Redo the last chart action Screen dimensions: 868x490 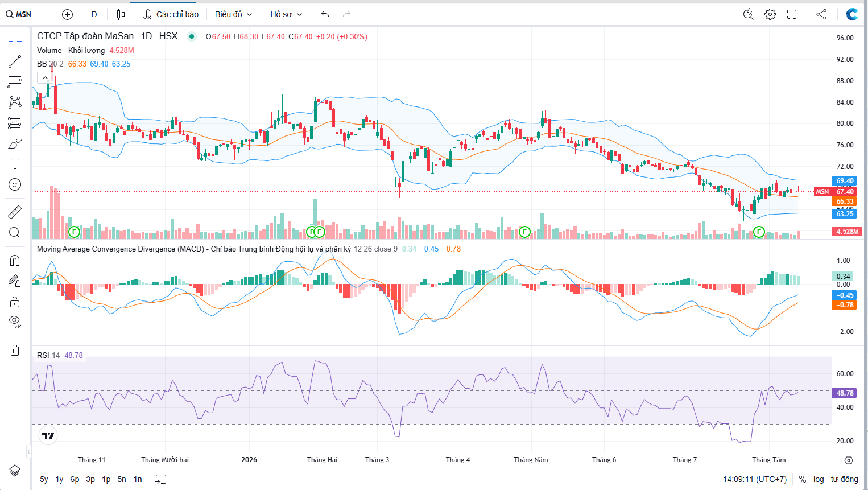pyautogui.click(x=346, y=14)
